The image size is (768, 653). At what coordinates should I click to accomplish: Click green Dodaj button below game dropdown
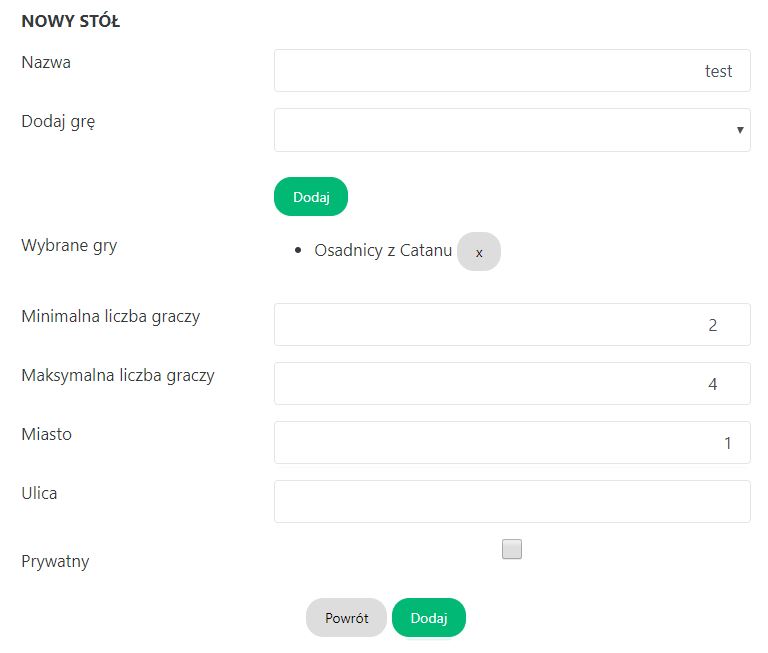[311, 198]
